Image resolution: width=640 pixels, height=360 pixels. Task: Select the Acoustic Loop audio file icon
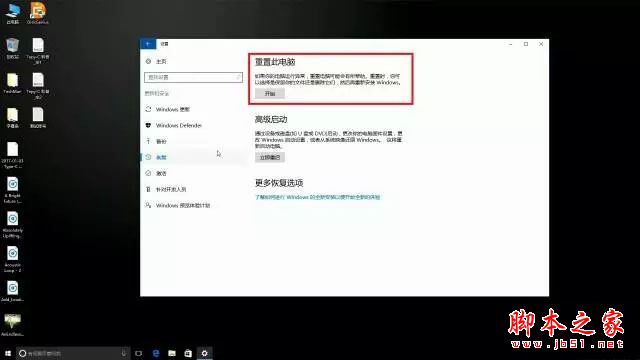point(13,260)
